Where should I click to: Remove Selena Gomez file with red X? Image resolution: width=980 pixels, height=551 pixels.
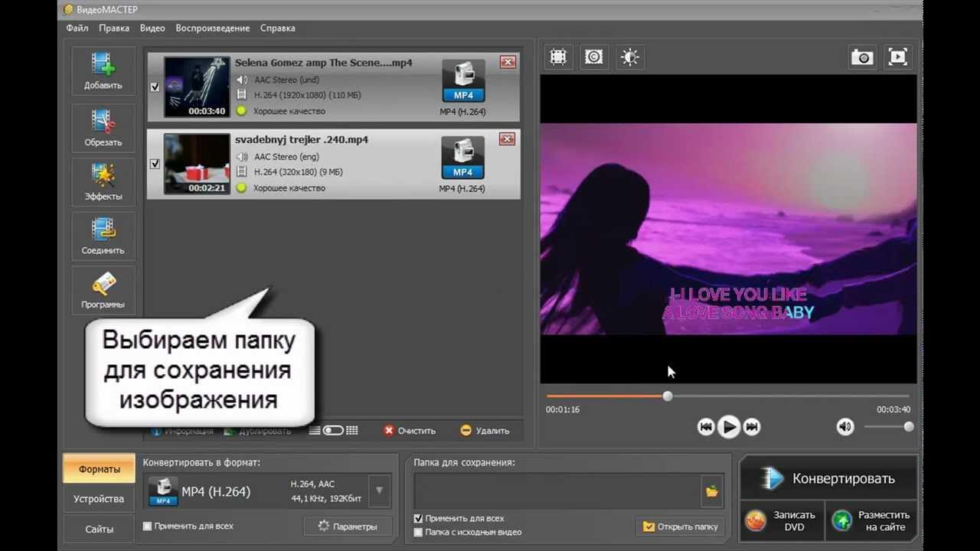coord(508,63)
